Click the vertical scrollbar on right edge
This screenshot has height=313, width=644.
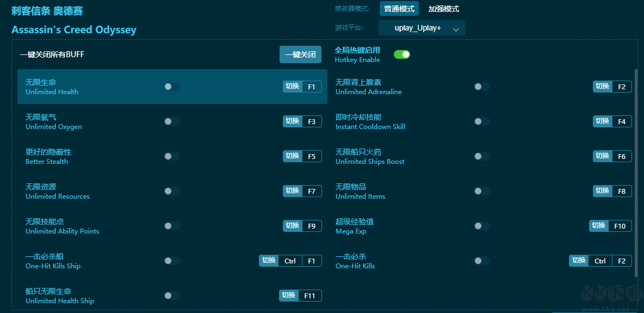point(636,173)
